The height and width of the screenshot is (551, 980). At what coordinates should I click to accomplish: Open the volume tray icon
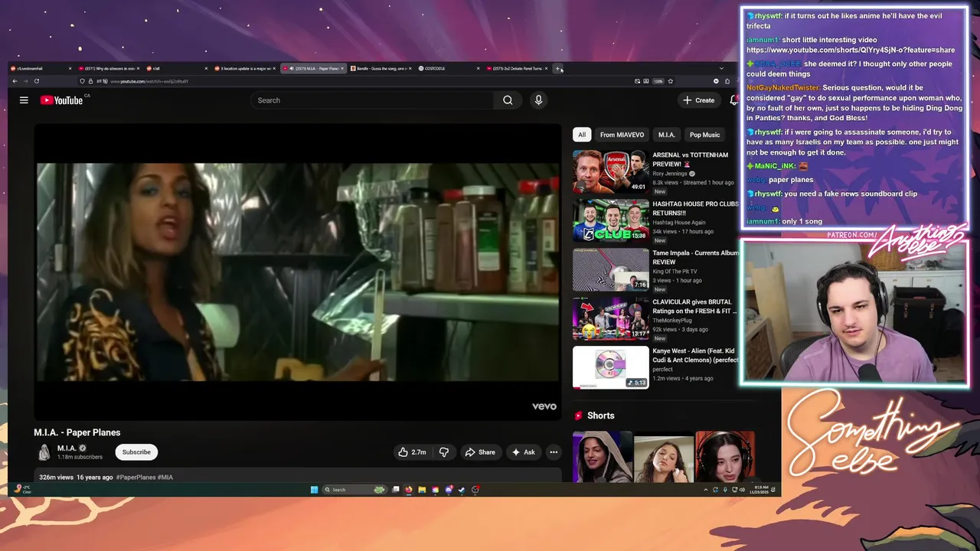742,490
